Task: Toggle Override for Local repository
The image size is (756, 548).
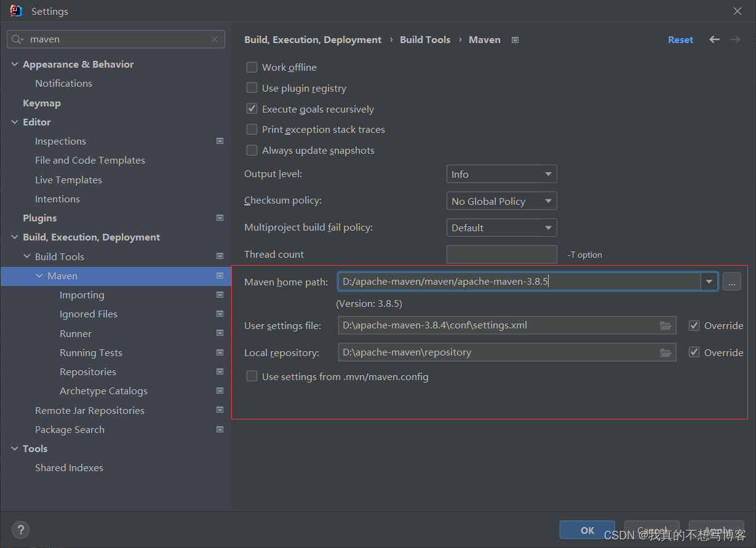Action: pos(694,352)
